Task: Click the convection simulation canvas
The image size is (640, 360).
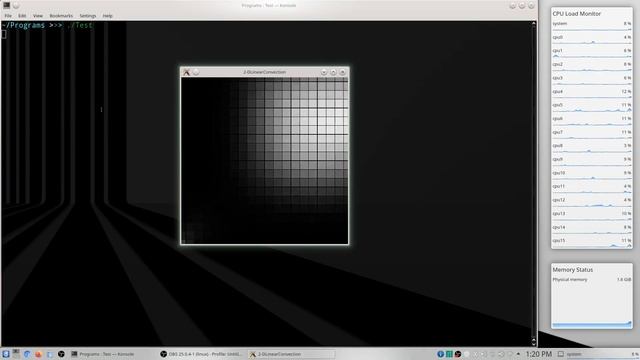Action: (264, 160)
